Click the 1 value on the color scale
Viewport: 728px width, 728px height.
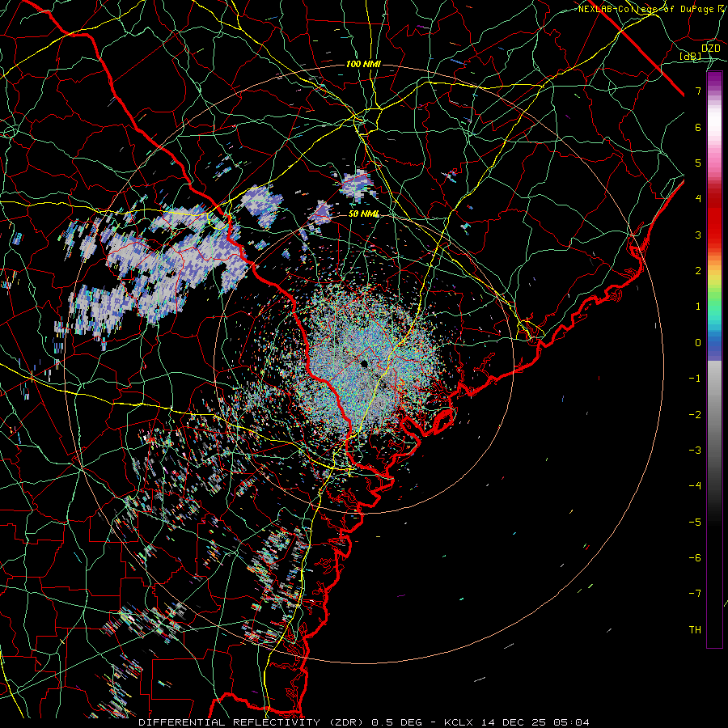pos(698,307)
